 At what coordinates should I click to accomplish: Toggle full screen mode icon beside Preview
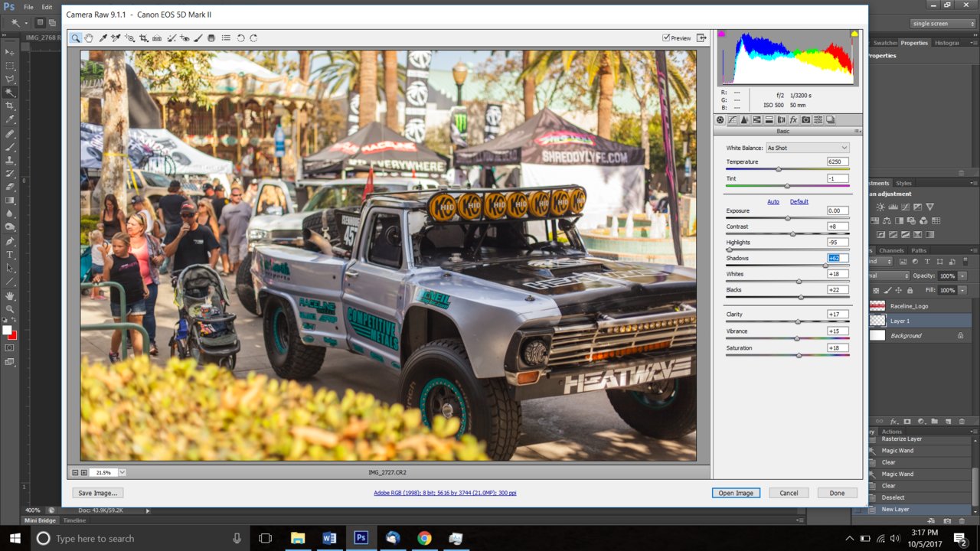point(701,37)
